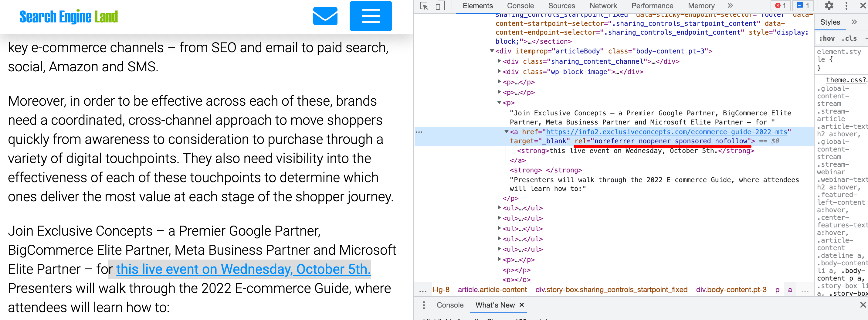Toggle the .cls class editor
Image resolution: width=868 pixels, height=320 pixels.
(x=849, y=39)
